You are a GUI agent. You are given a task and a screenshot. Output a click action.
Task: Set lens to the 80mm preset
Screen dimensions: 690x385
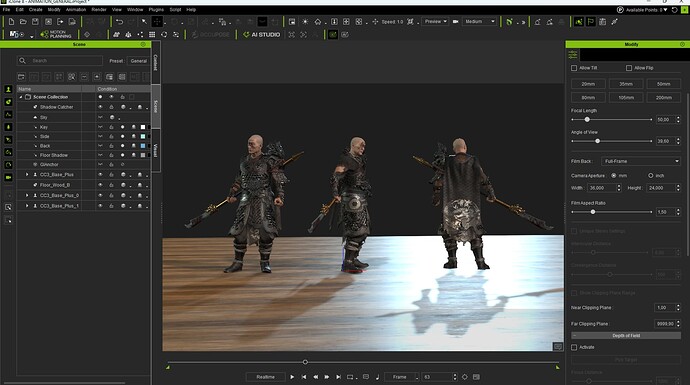click(588, 98)
